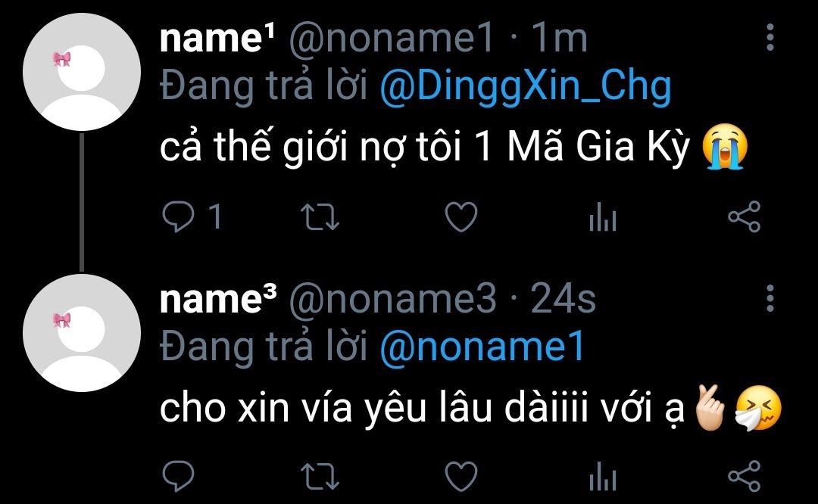This screenshot has width=818, height=504.
Task: Reply to the noname3 tweet
Action: coord(179,477)
